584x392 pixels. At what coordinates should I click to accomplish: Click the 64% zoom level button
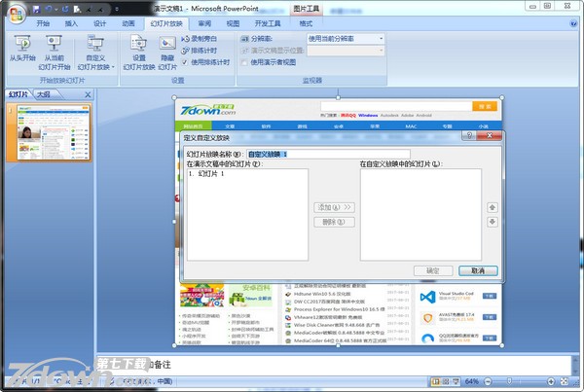click(471, 381)
